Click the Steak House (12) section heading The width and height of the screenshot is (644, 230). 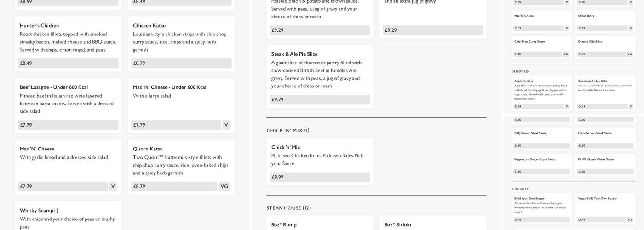(x=289, y=208)
